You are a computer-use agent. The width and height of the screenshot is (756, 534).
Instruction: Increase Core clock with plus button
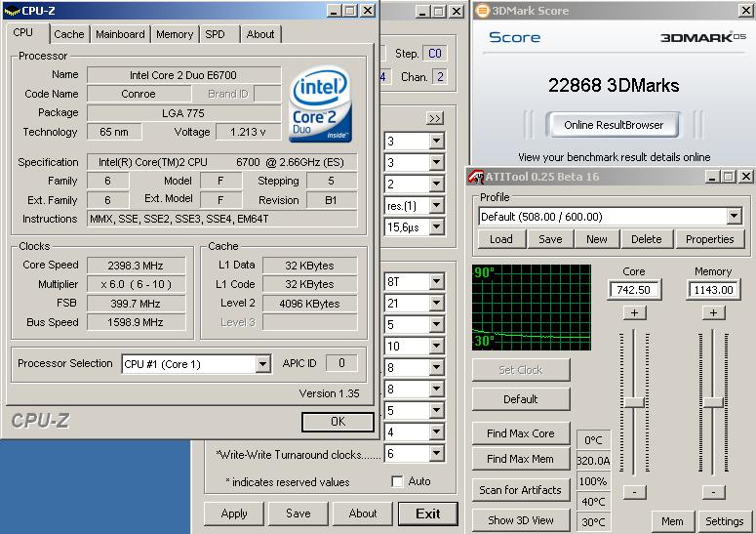634,313
